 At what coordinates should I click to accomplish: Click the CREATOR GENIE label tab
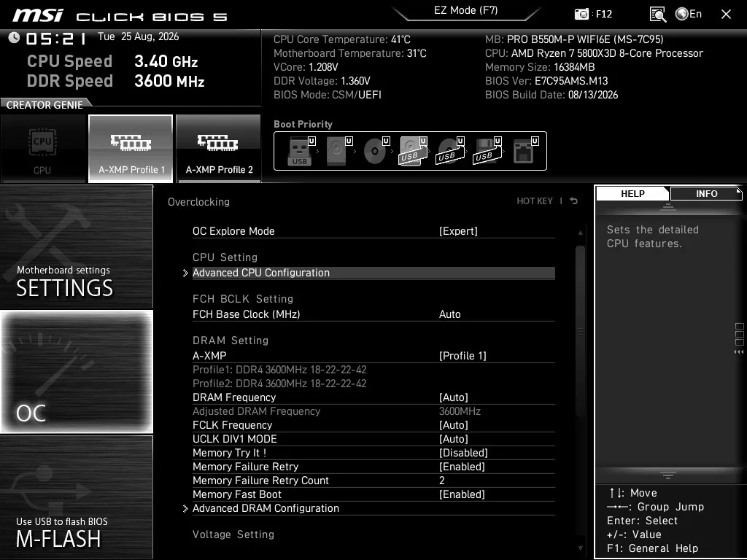tap(44, 105)
